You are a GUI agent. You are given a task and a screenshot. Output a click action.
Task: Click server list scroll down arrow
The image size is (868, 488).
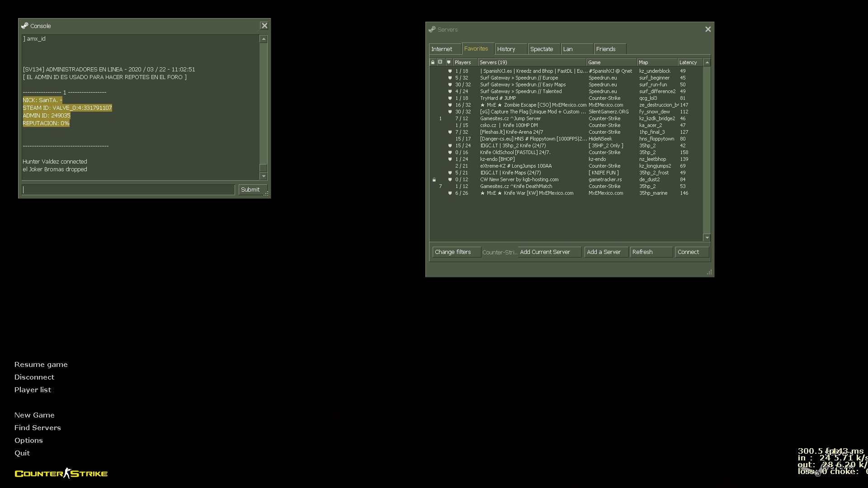(x=707, y=238)
